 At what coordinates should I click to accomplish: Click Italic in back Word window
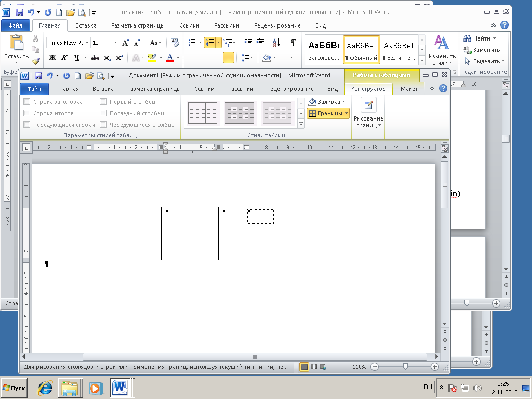(x=64, y=58)
